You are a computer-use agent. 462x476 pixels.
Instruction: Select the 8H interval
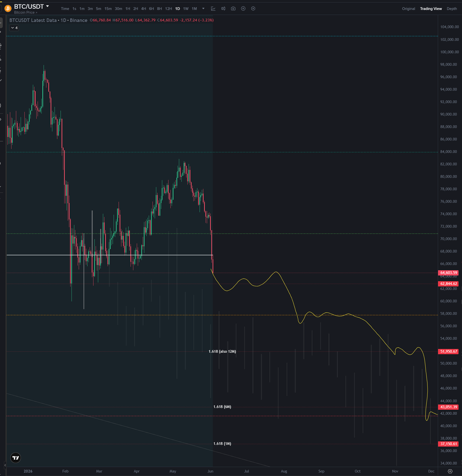[x=159, y=9]
